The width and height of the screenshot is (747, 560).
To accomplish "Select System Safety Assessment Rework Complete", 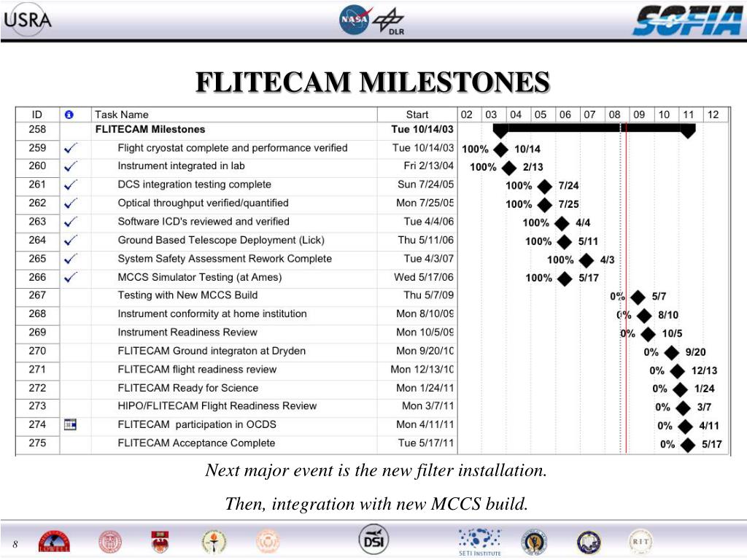I will point(225,259).
